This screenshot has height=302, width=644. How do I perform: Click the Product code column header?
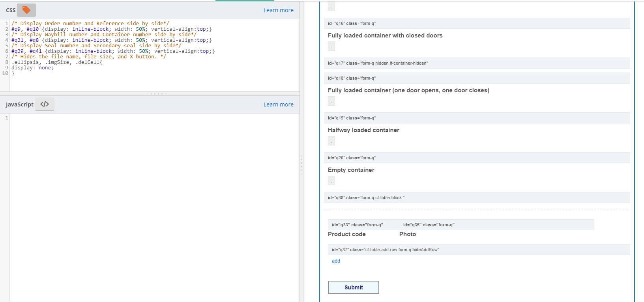tap(346, 234)
